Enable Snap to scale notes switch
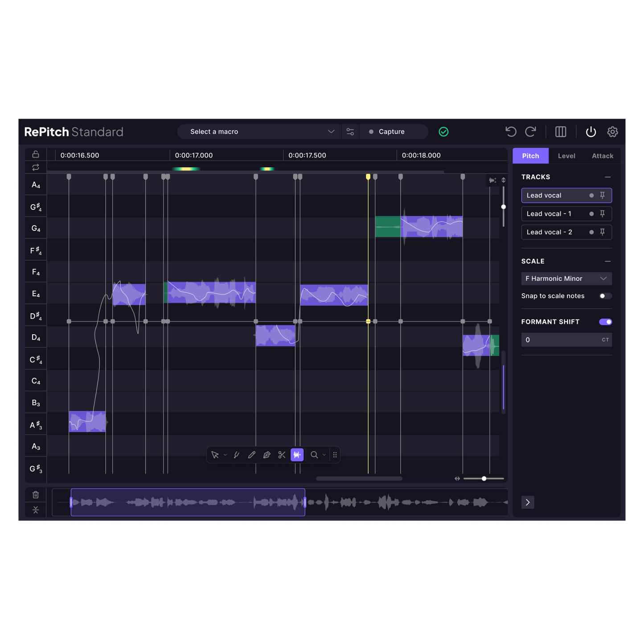This screenshot has height=644, width=644. click(605, 296)
